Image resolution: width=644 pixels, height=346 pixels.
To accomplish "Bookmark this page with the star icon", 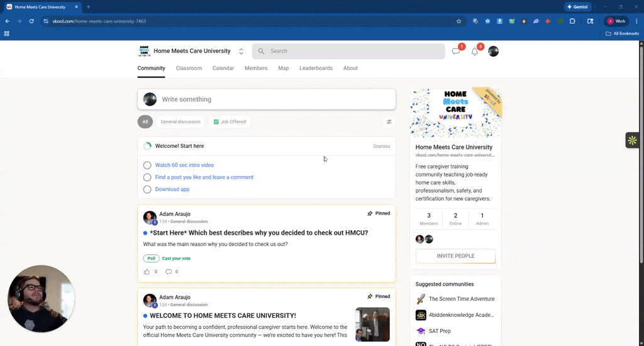I will point(458,21).
